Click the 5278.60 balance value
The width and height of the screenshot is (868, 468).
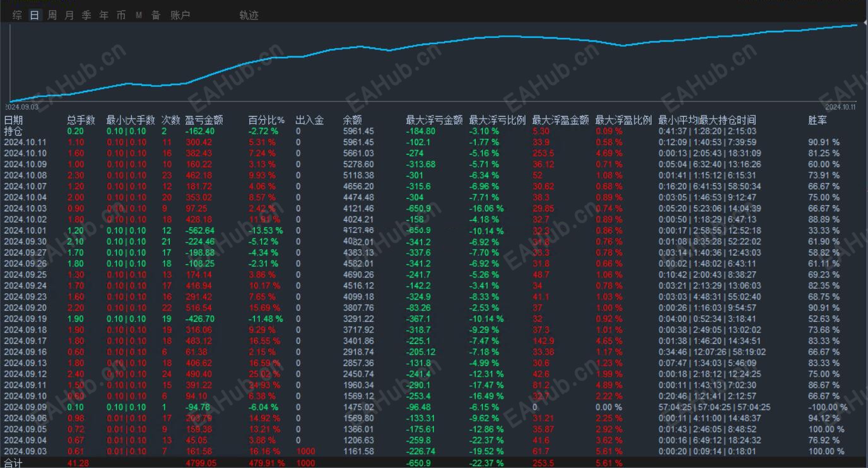coord(358,165)
